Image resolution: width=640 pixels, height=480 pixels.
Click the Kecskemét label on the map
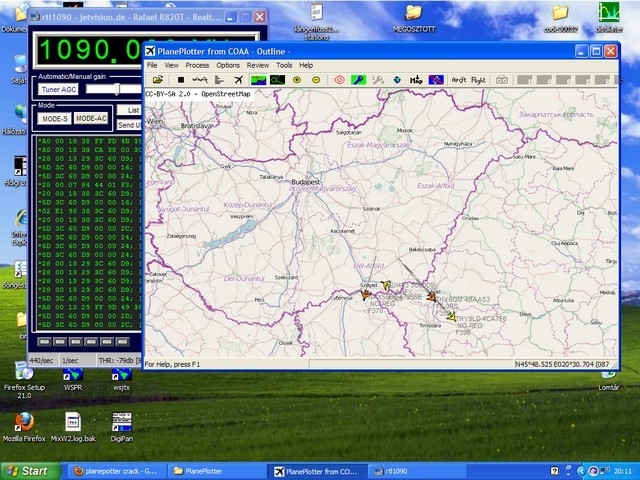(342, 231)
